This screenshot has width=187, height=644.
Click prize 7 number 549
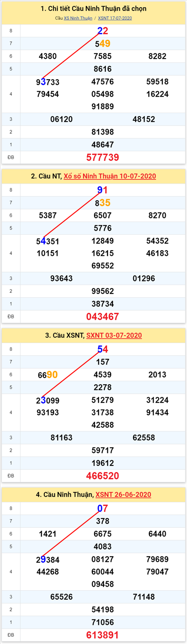tap(102, 44)
